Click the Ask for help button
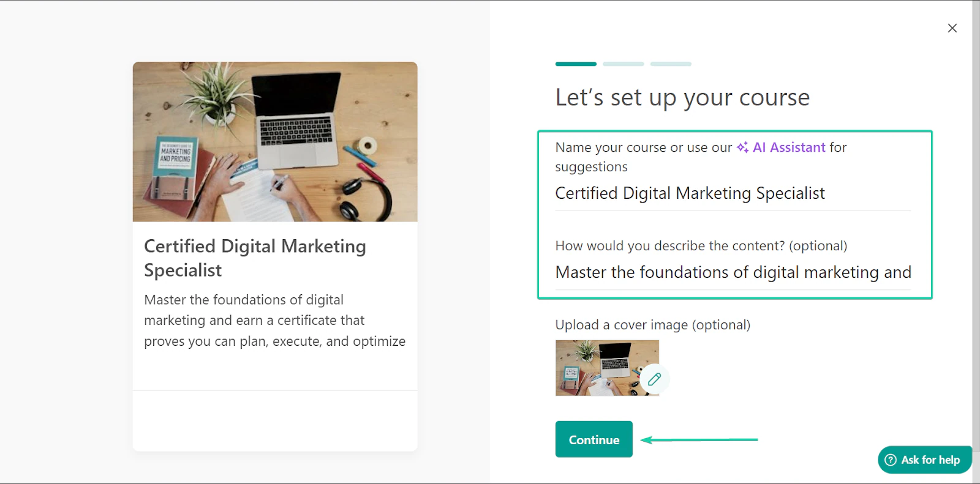 (x=925, y=460)
